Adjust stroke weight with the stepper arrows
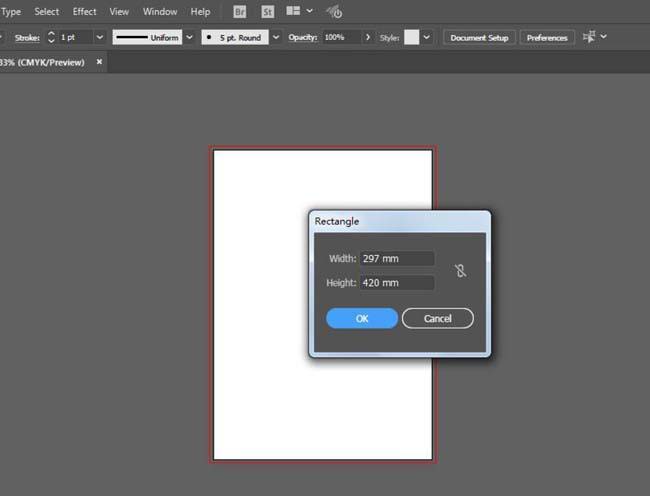This screenshot has width=650, height=496. click(51, 37)
